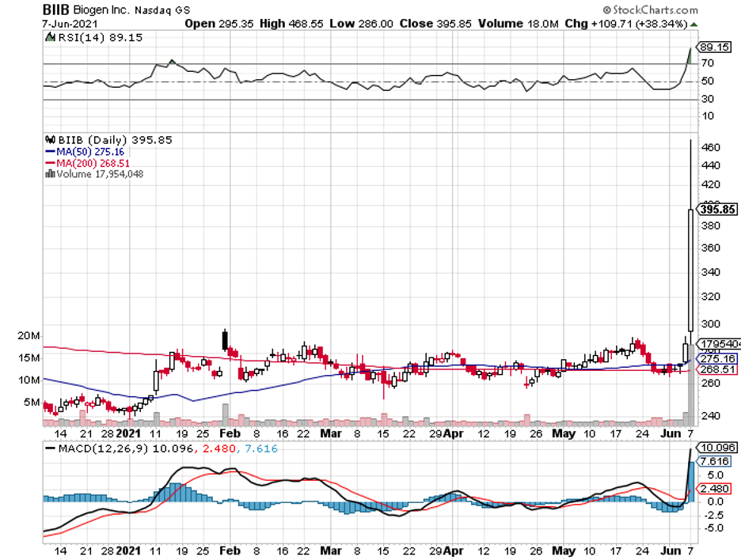Viewport: 741px width, 560px height.
Task: Click the volume bars icon in the legend
Action: (x=51, y=174)
